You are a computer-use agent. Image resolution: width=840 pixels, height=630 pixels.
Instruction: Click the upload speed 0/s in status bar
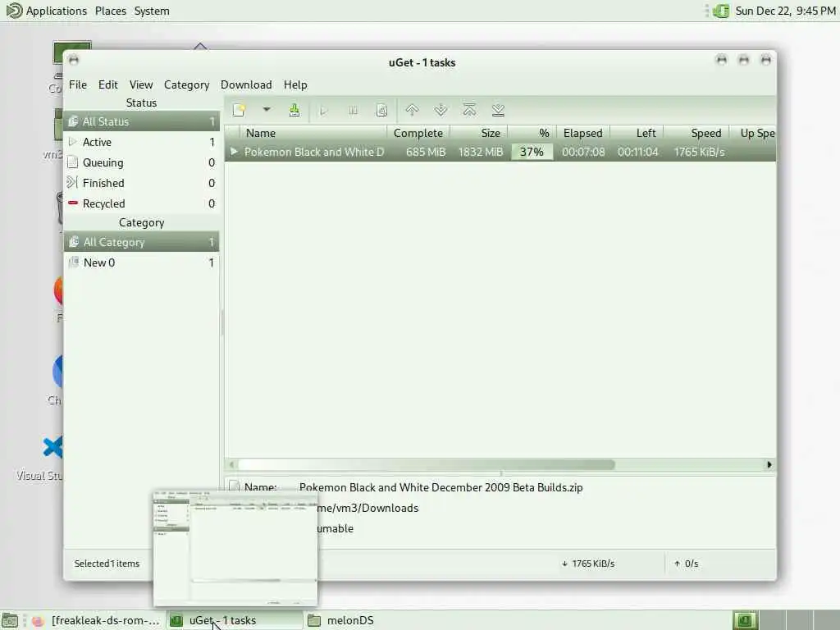point(687,564)
